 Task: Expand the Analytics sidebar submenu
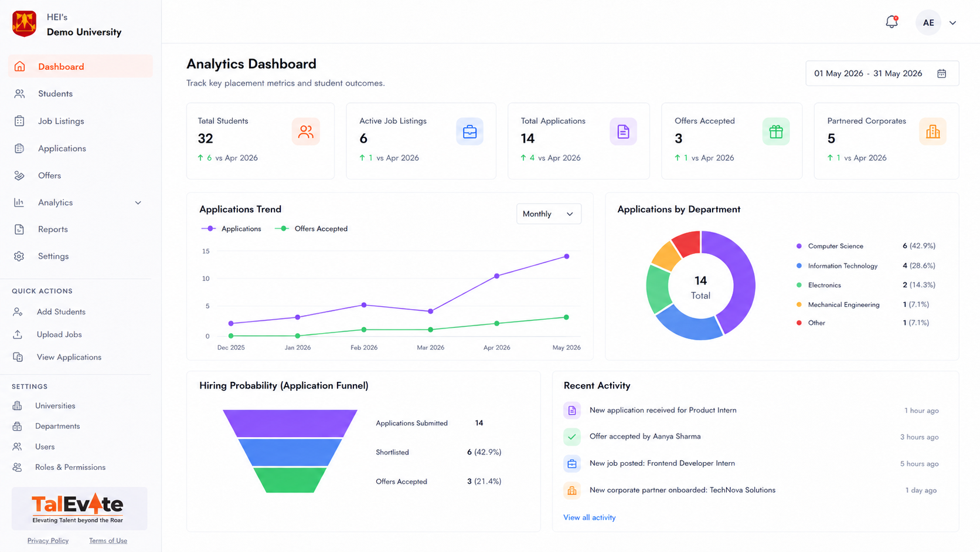tap(138, 202)
